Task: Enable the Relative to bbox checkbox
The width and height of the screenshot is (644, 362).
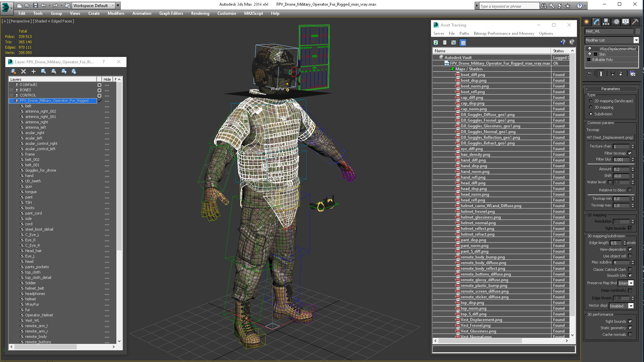Action: tap(630, 190)
